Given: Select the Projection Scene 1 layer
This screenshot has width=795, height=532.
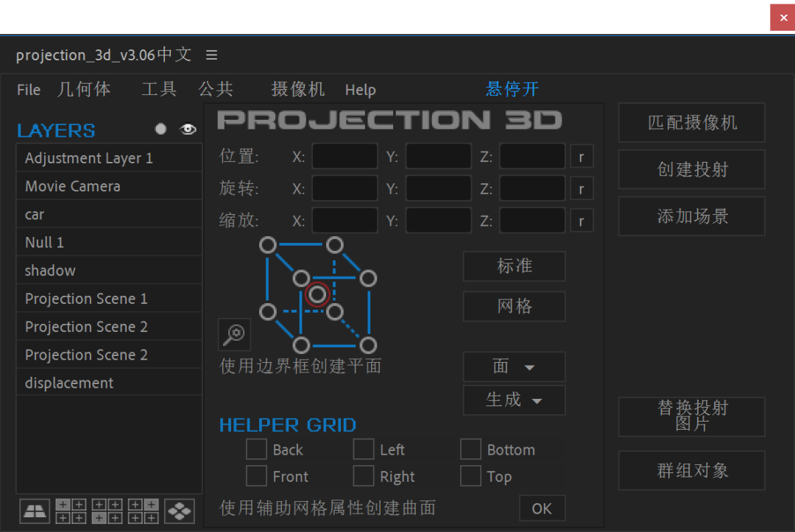Looking at the screenshot, I should coord(109,299).
